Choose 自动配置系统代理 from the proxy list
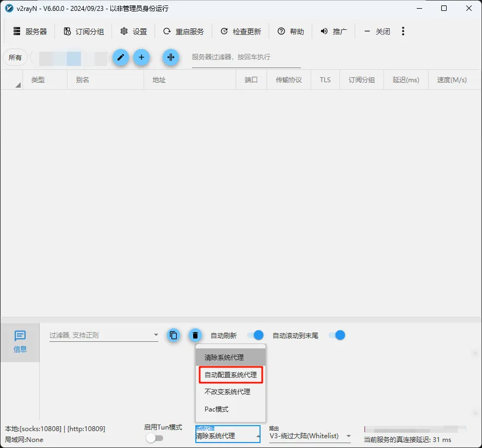Viewport: 482px width, 448px height. point(231,375)
